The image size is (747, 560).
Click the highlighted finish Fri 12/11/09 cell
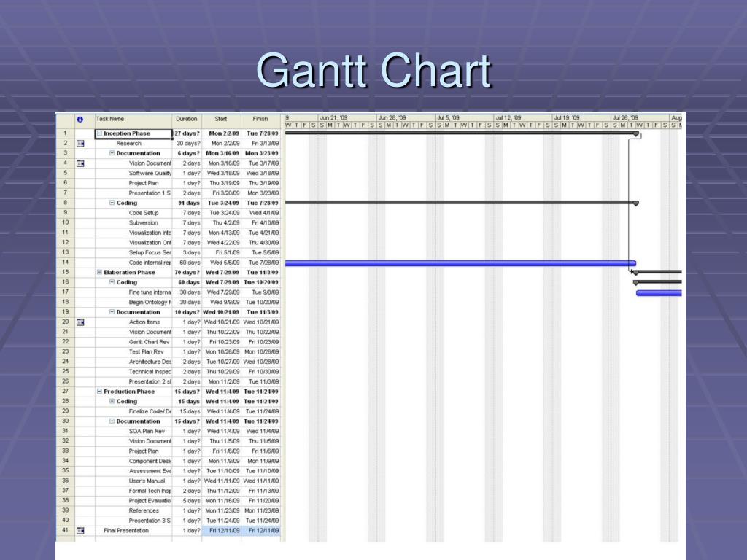point(260,531)
